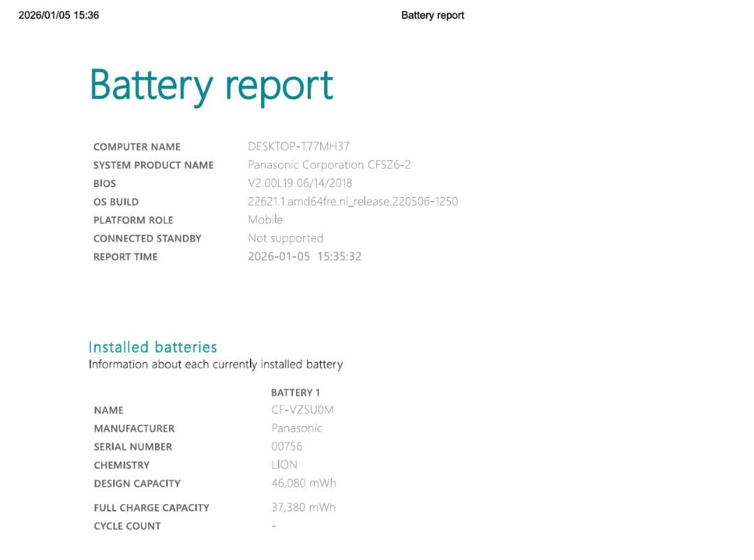
Task: Click the Panasonic Corporation CFSZ6-2 product name
Action: click(x=329, y=165)
